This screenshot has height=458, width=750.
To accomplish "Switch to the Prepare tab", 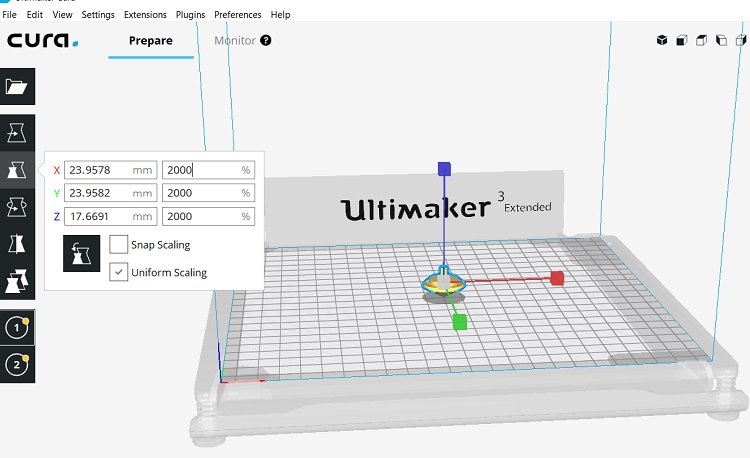I will (x=151, y=41).
